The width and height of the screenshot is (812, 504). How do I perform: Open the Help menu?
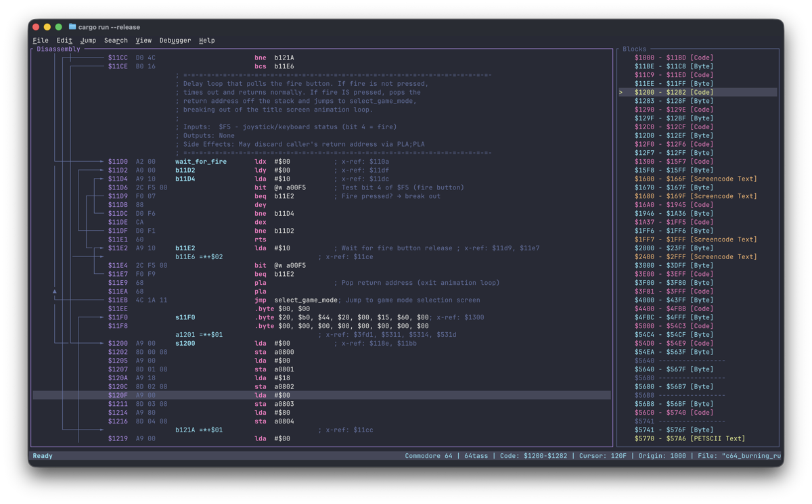pyautogui.click(x=207, y=41)
